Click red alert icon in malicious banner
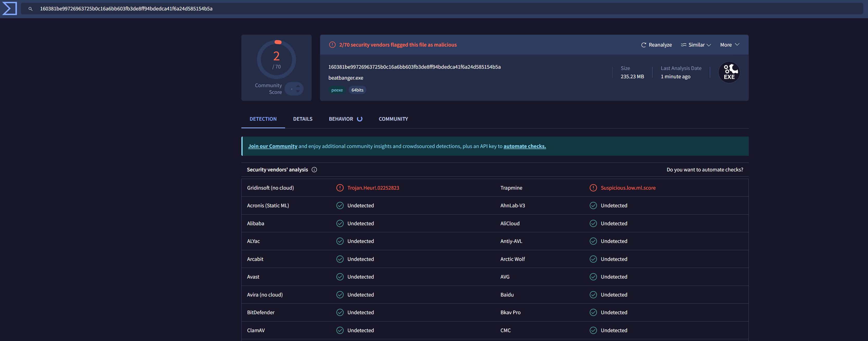 (x=332, y=45)
